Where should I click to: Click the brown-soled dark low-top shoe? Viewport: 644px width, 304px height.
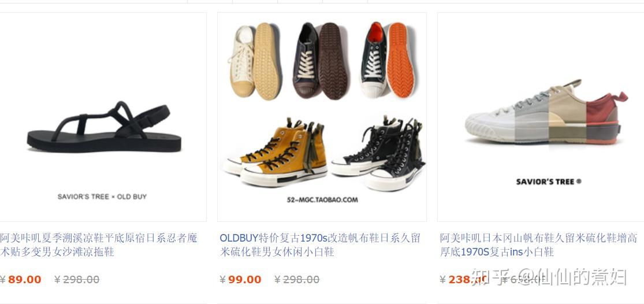pyautogui.click(x=321, y=61)
